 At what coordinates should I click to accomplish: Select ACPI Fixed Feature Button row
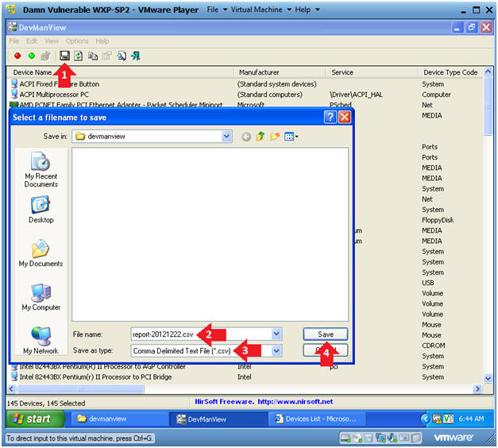pyautogui.click(x=245, y=84)
